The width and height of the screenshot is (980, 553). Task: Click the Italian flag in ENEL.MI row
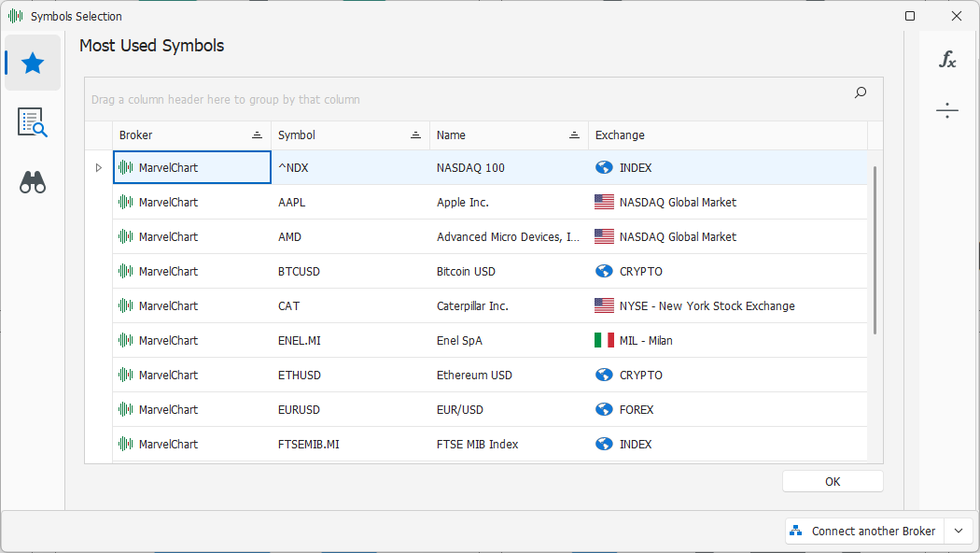point(604,340)
